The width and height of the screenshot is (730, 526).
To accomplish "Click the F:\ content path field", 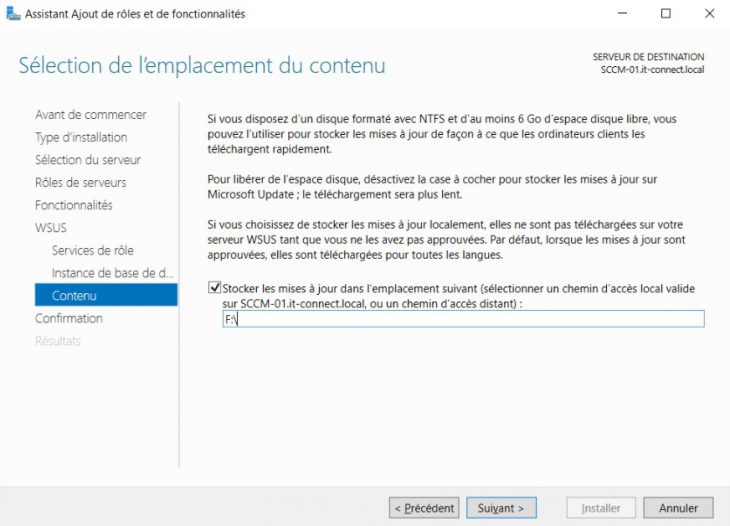I will [x=463, y=319].
